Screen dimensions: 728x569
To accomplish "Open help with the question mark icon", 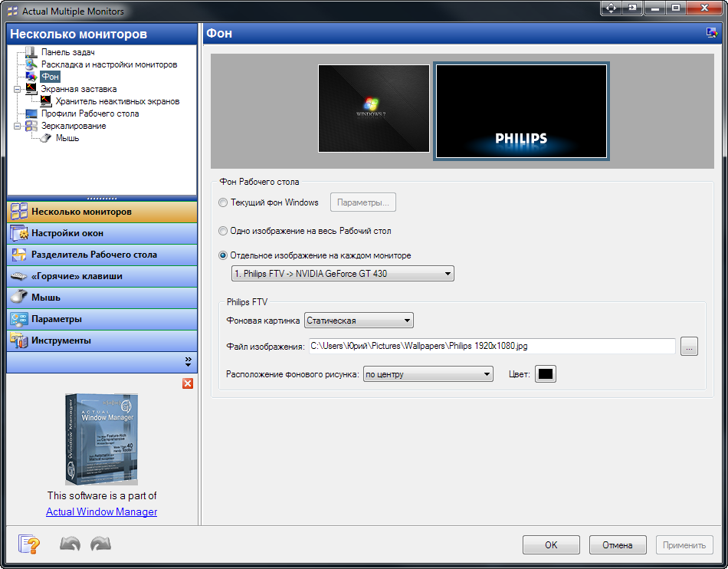I will pos(29,544).
